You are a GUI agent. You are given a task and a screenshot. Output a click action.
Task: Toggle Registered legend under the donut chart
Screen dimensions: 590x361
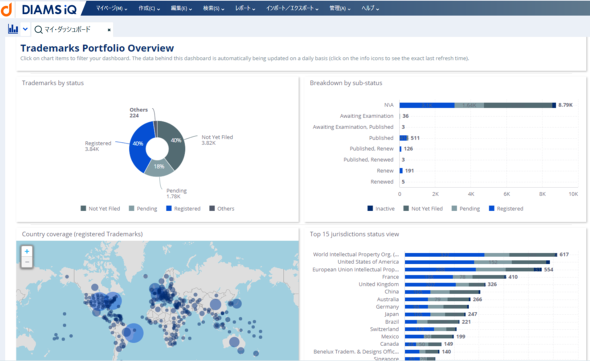pyautogui.click(x=183, y=209)
